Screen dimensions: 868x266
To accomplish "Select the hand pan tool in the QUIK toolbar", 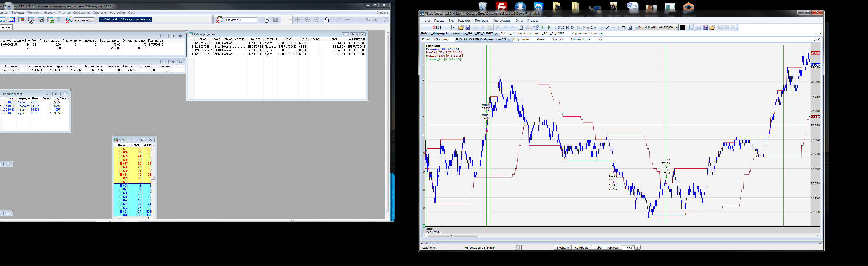I will [x=326, y=20].
